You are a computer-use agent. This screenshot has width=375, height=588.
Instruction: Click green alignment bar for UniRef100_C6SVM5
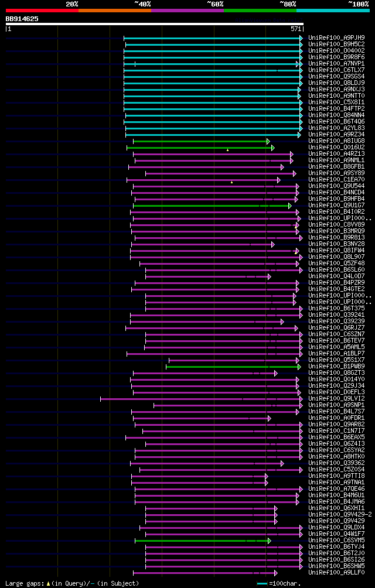click(x=202, y=541)
